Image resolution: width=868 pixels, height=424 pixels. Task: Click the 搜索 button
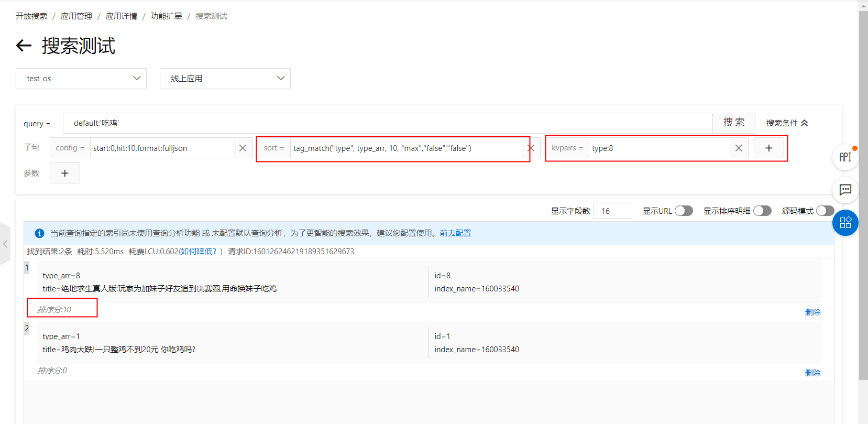tap(734, 123)
